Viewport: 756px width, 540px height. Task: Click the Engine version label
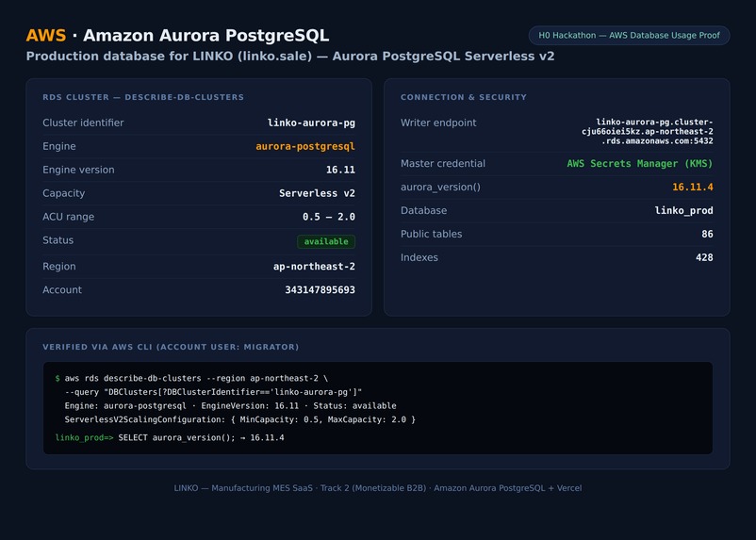pyautogui.click(x=78, y=170)
